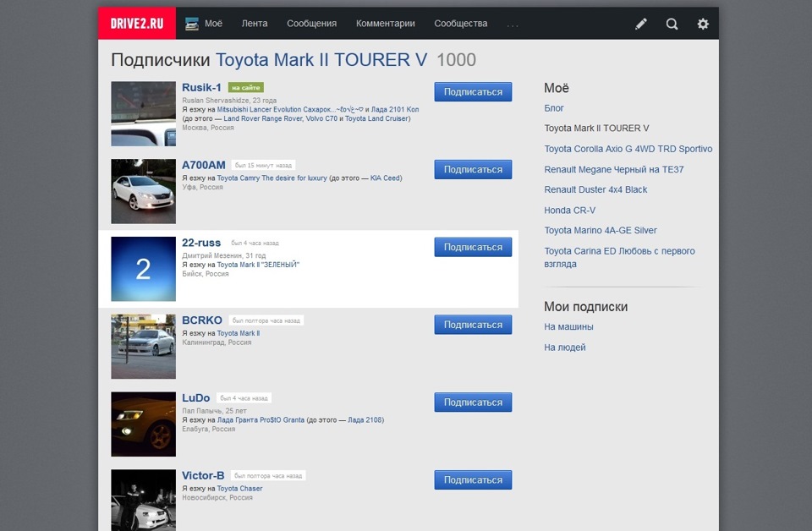Subscribe to Rusik-1

[472, 91]
